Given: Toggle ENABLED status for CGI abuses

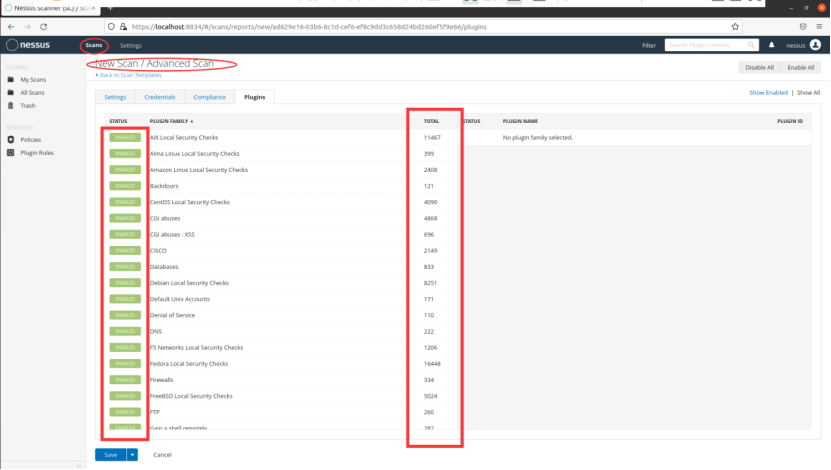Looking at the screenshot, I should tap(125, 218).
